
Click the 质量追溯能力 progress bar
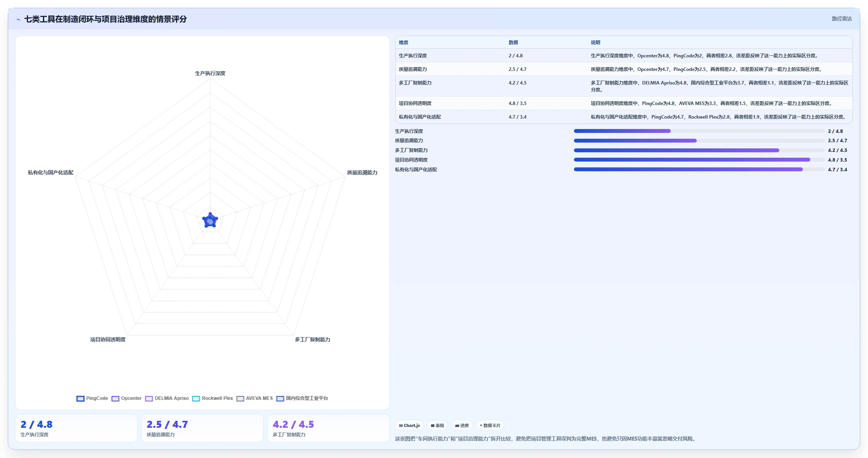coord(699,141)
